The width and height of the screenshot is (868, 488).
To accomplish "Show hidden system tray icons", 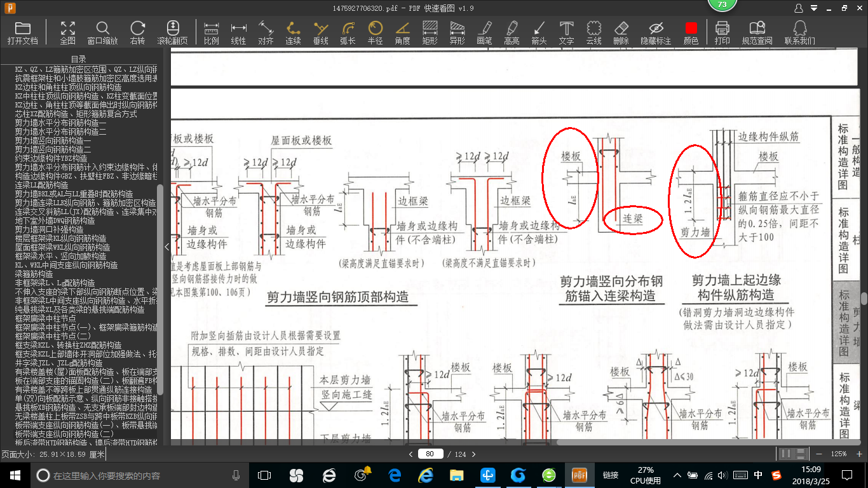I will tap(678, 475).
